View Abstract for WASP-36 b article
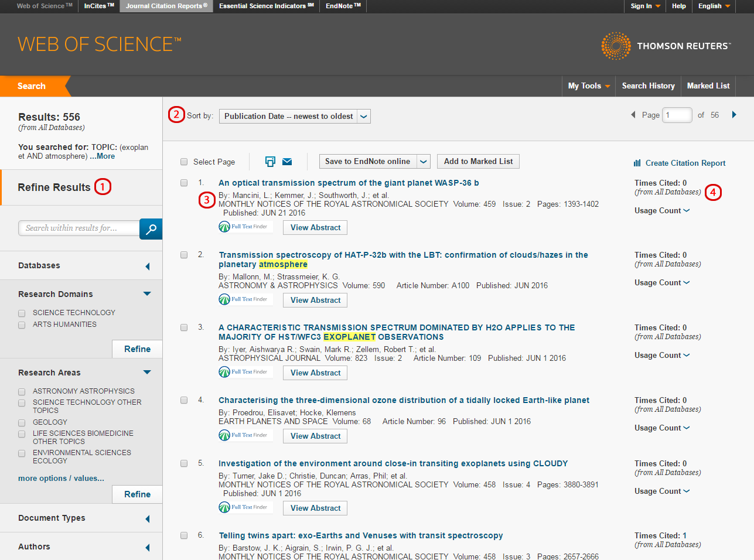 coord(315,227)
